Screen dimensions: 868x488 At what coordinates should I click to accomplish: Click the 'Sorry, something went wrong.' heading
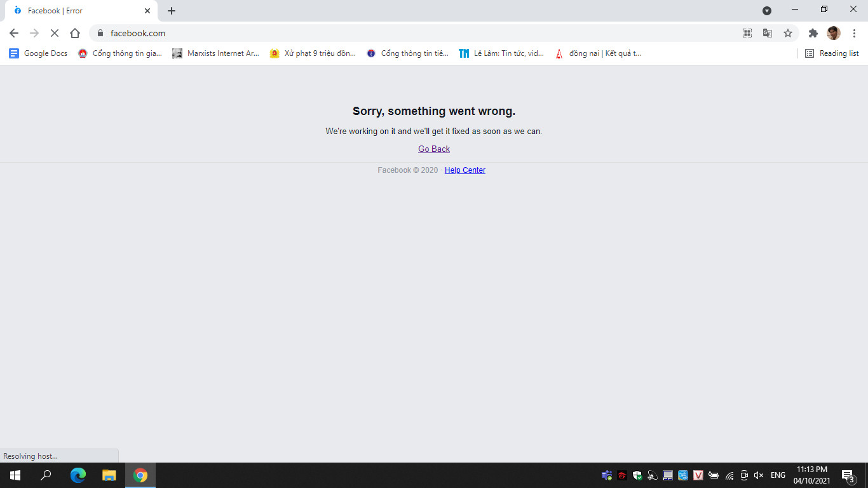click(434, 111)
